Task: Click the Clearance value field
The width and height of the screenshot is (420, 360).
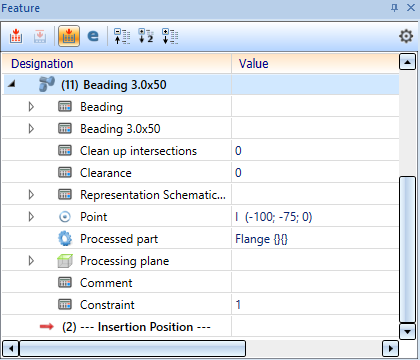Action: point(315,173)
